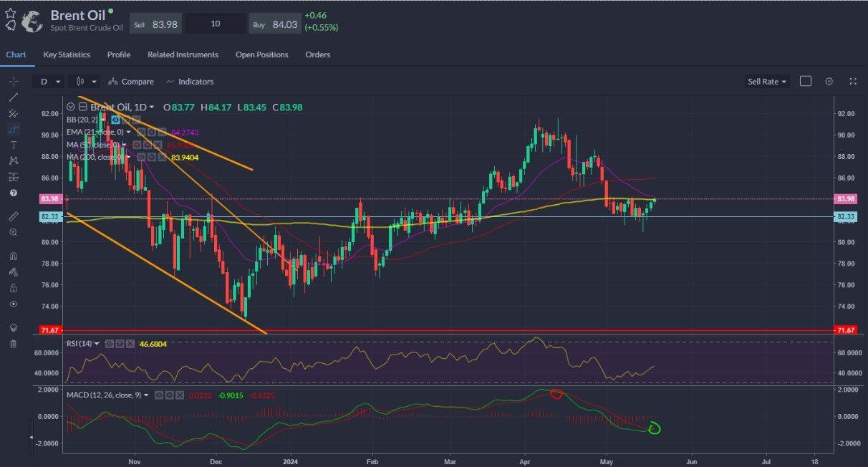Choose the pitchfork drawing tool

pyautogui.click(x=13, y=113)
